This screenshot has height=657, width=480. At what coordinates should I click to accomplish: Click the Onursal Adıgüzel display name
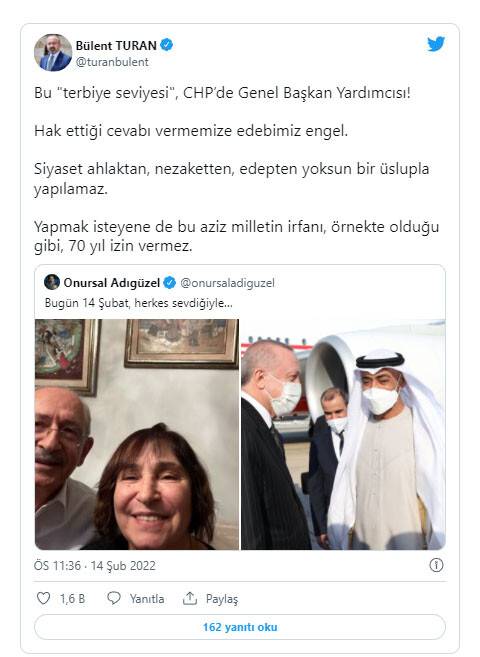tap(111, 283)
